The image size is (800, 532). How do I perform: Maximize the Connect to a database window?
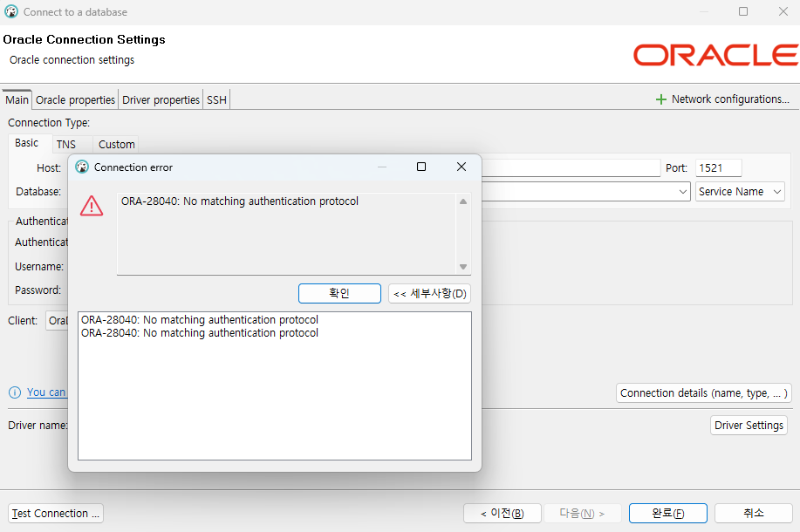point(743,11)
